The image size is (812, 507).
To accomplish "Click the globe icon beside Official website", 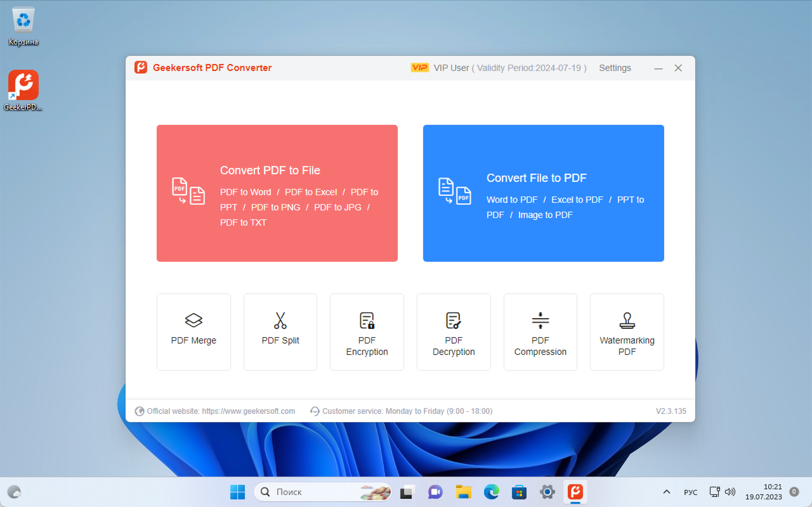I will 140,411.
